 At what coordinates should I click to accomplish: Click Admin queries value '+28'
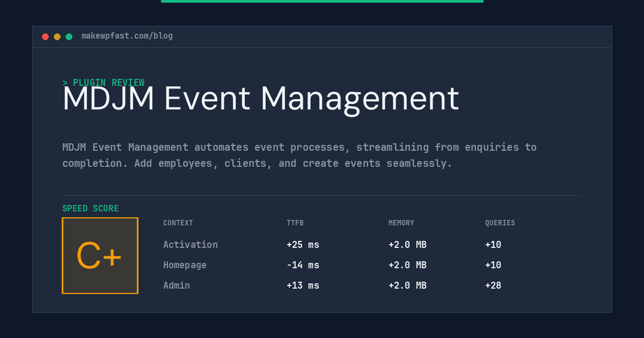(493, 285)
